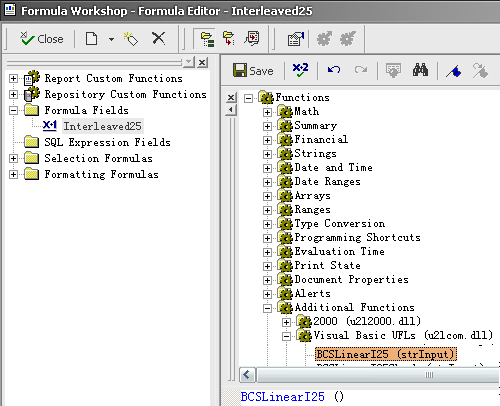500x406 pixels.
Task: Click the blue bookmark toggle icon
Action: click(454, 71)
